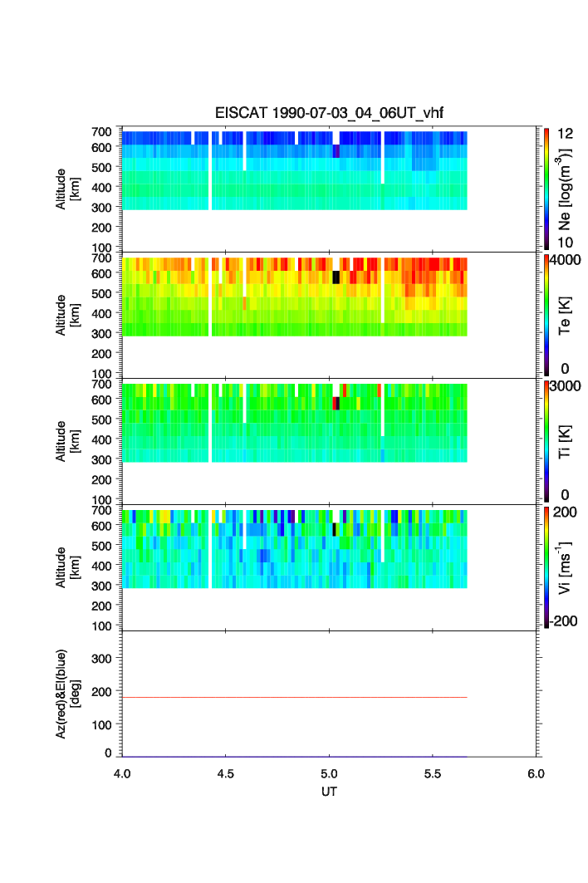Select the Vi ion velocity color bar
The height and width of the screenshot is (883, 588).
[546, 567]
